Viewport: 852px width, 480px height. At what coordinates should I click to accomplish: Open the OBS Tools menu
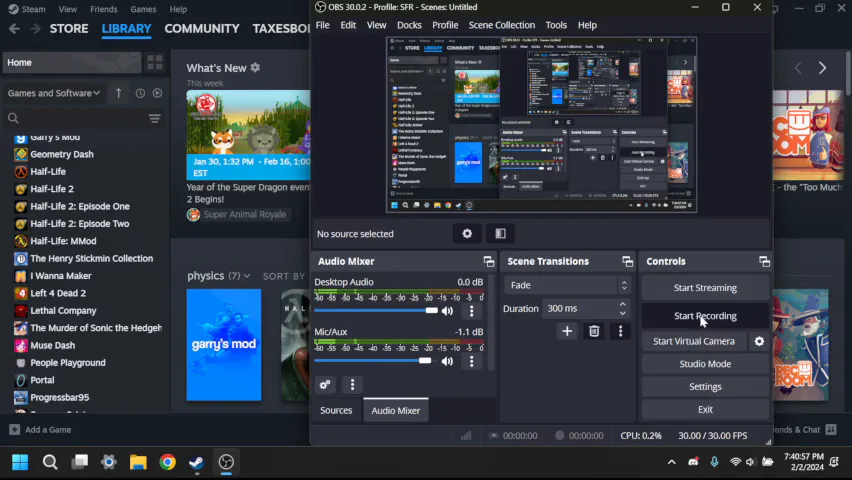(x=556, y=25)
